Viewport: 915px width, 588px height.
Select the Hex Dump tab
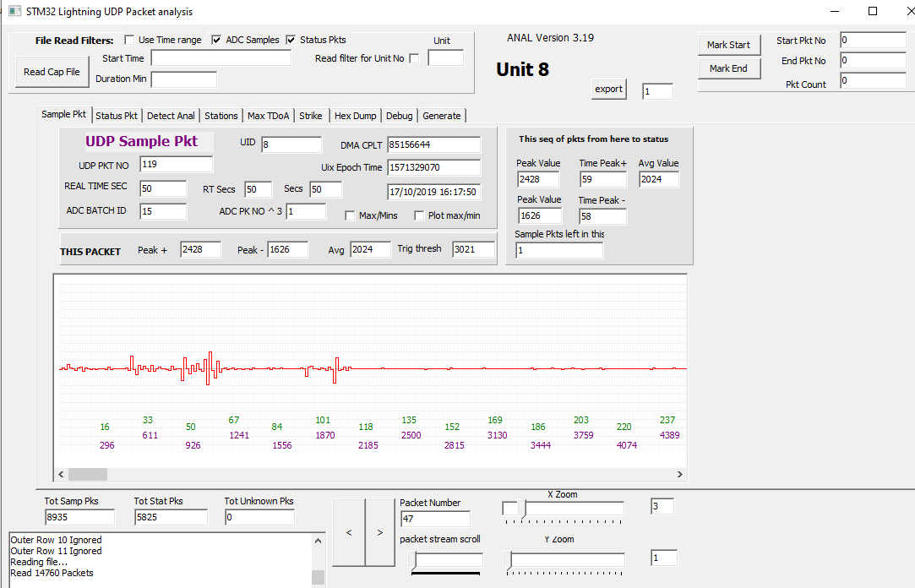pyautogui.click(x=356, y=116)
